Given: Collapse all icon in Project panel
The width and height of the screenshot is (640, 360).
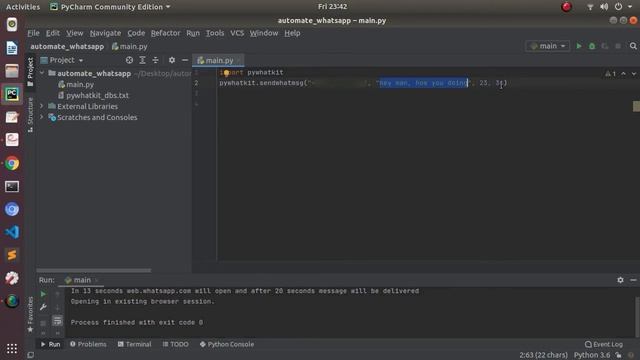Looking at the screenshot, I should pos(156,60).
